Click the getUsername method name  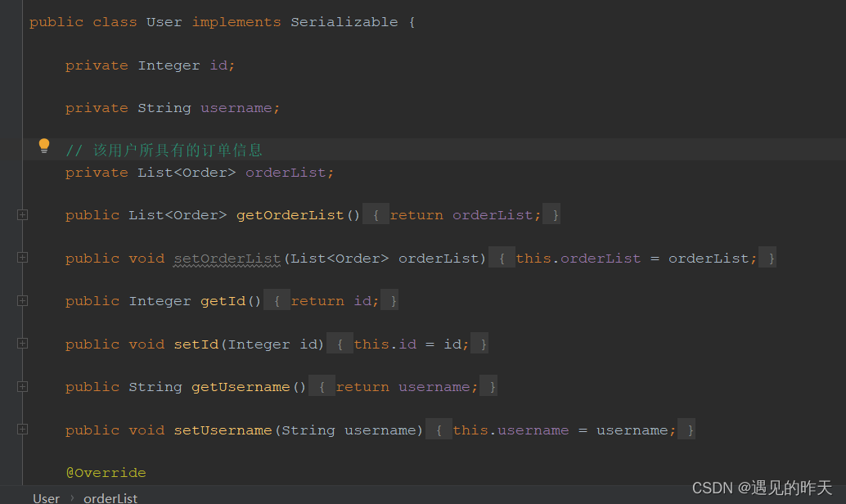point(241,387)
